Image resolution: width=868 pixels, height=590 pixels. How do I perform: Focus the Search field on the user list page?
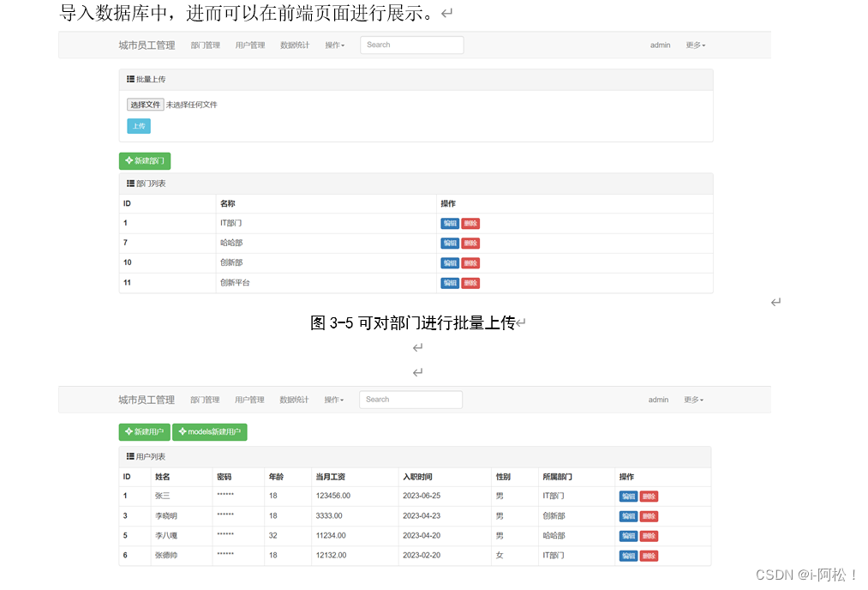pos(410,400)
